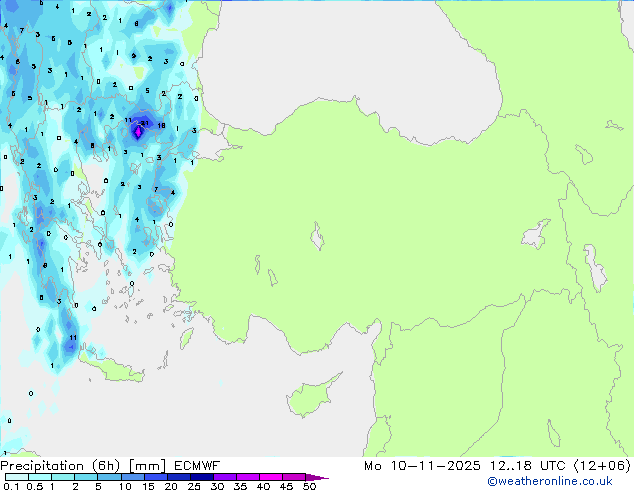Select the 2–5 mm legend swatch

tap(86, 477)
